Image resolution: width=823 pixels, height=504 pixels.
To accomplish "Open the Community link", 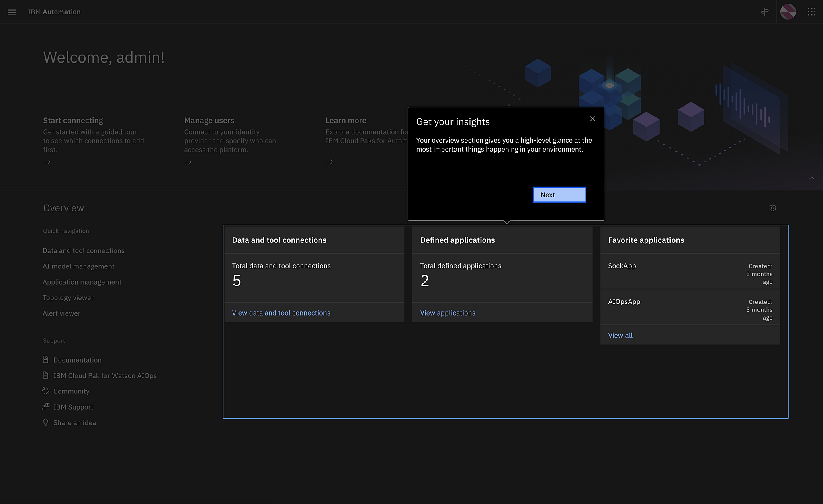I will [72, 391].
